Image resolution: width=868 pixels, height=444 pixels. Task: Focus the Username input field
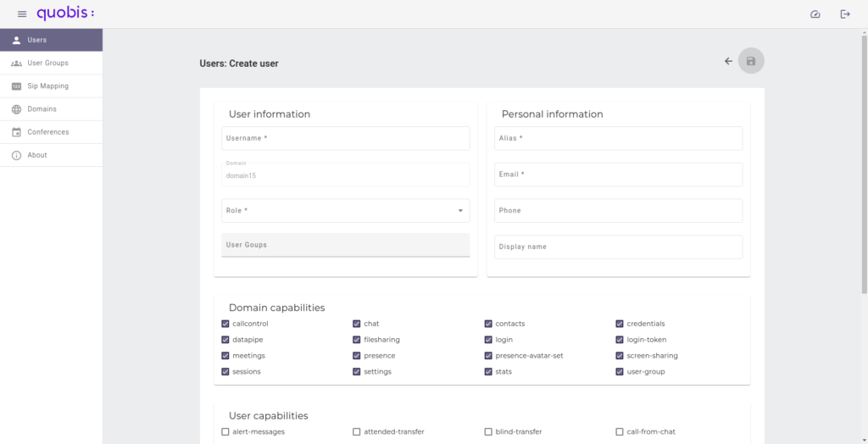click(x=345, y=138)
